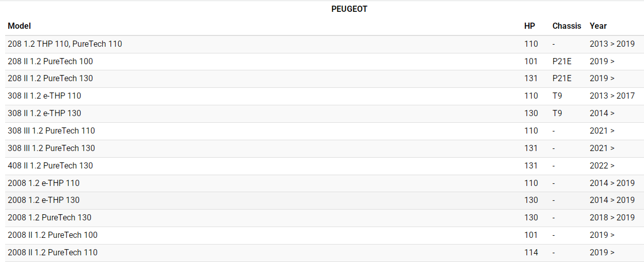Click the 308 III 1.2 PureTech 130 row

click(51, 148)
